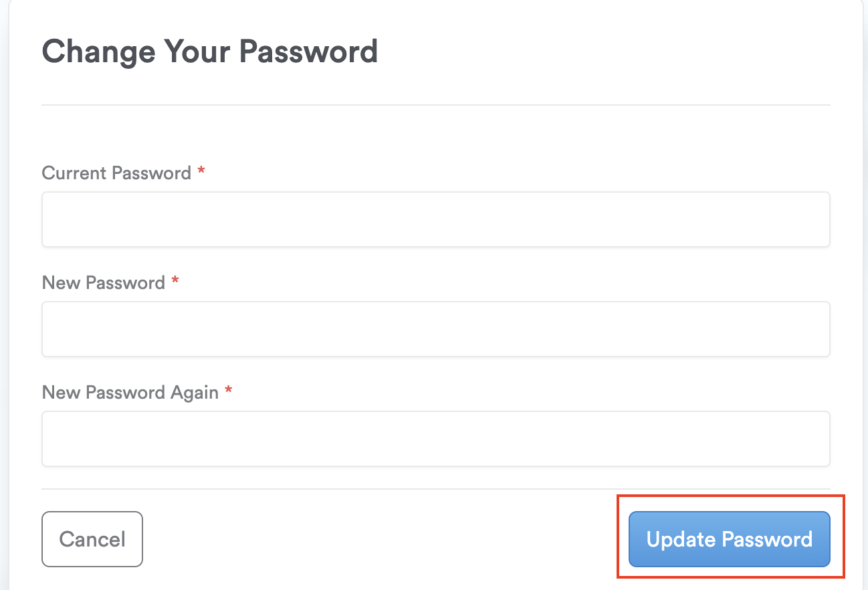This screenshot has width=868, height=590.
Task: Click the "New Password Again" field label
Action: (x=130, y=392)
